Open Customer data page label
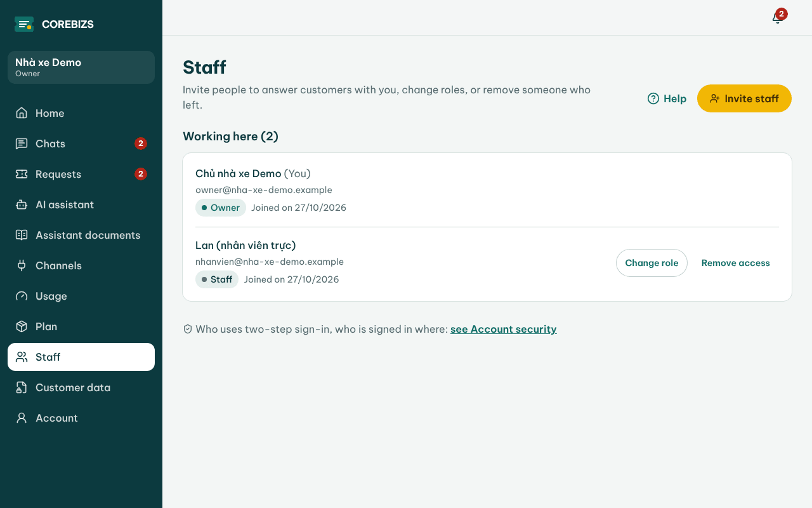 pos(73,387)
